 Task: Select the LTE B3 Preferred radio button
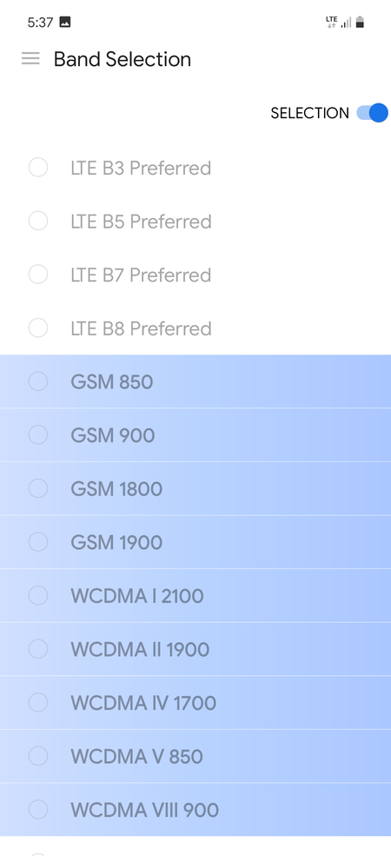(x=38, y=167)
